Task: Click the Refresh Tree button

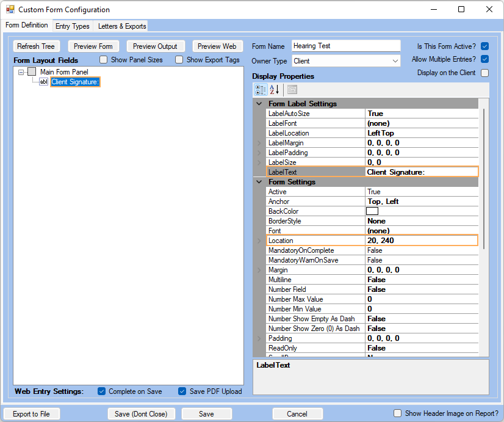Action: 36,46
